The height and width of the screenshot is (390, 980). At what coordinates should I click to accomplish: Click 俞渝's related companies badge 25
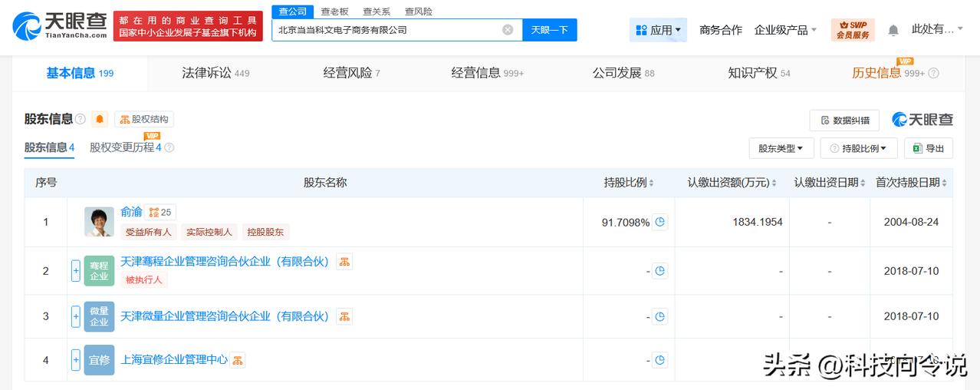[x=160, y=212]
